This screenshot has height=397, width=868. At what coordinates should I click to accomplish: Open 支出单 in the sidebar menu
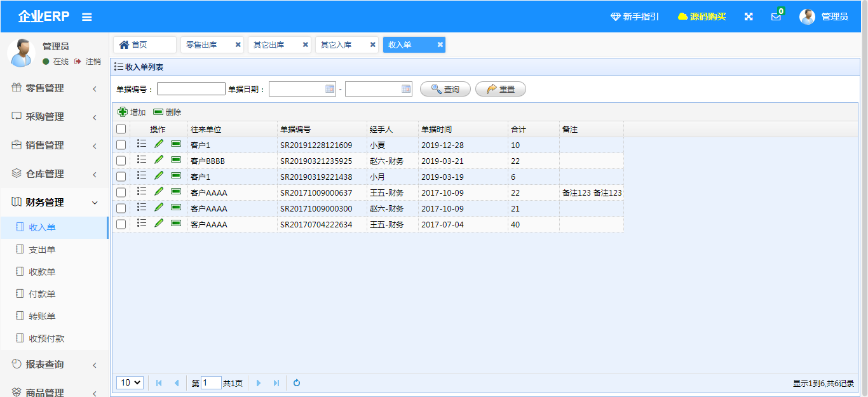pos(42,250)
